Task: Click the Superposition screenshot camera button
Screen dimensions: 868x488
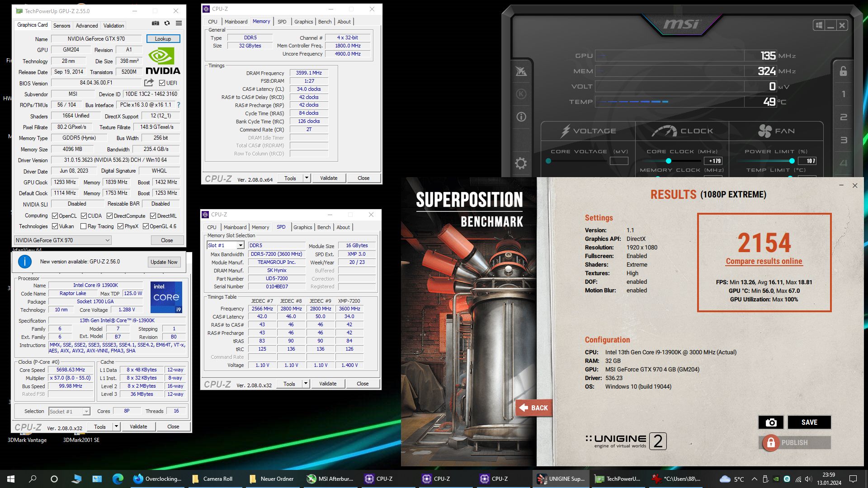Action: coord(771,422)
